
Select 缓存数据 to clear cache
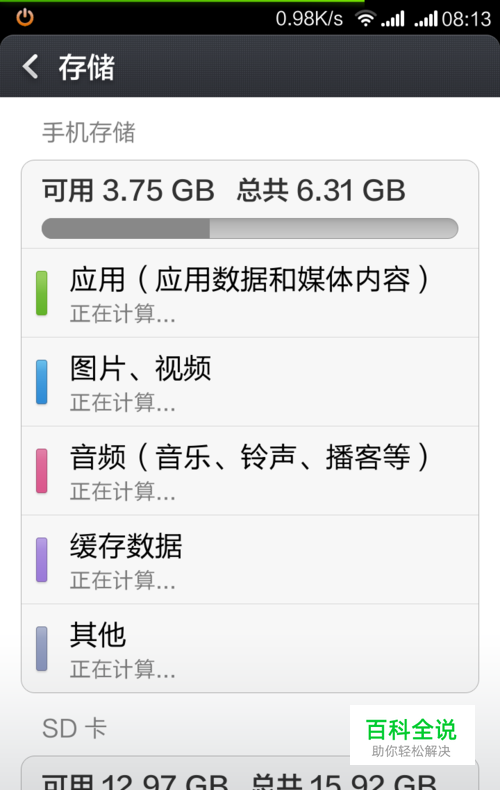click(x=250, y=560)
